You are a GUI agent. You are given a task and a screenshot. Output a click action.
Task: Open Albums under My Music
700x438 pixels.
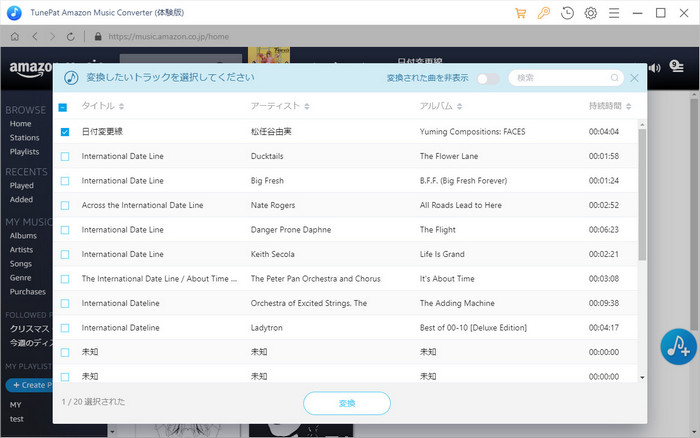tap(23, 236)
